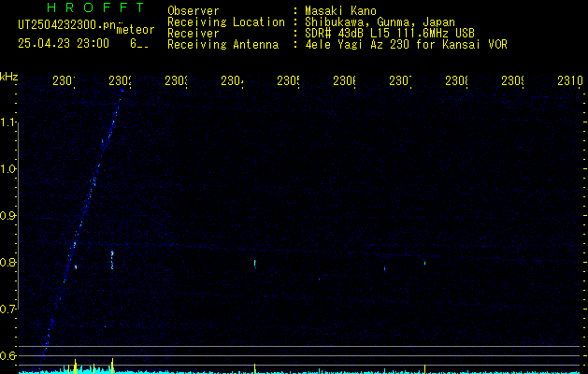588x374 pixels.
Task: Click the date 25.04.23 23:00
Action: (x=64, y=44)
